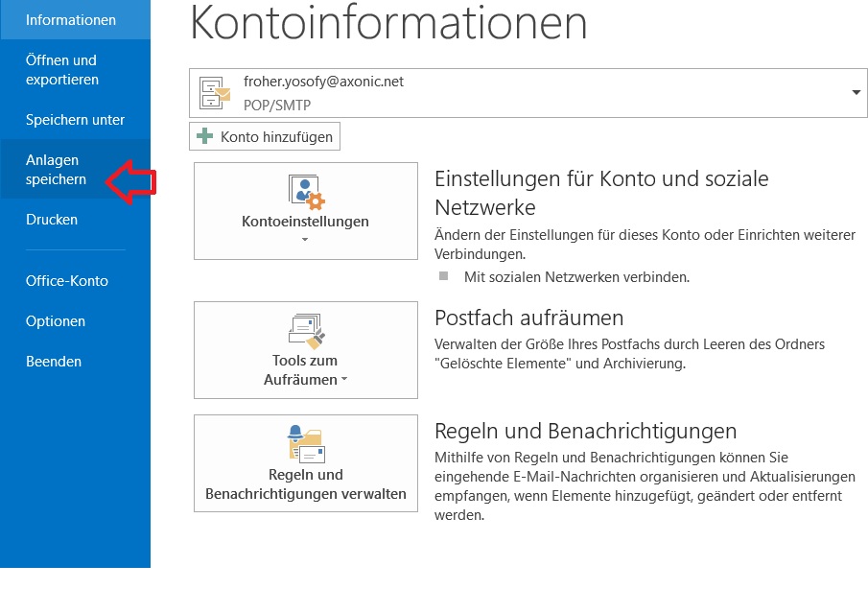
Task: Expand the Tools zum Aufräumen dropdown arrow
Action: point(344,379)
